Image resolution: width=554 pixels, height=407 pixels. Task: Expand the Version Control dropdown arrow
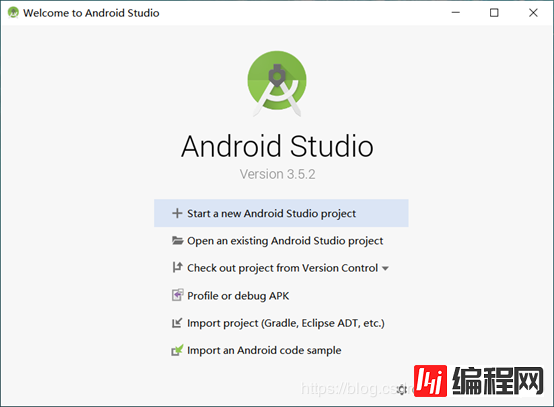coord(385,269)
